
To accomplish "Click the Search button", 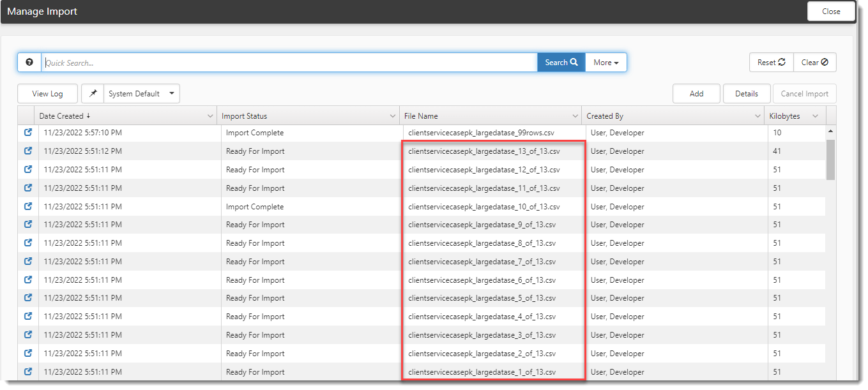I will coord(561,63).
